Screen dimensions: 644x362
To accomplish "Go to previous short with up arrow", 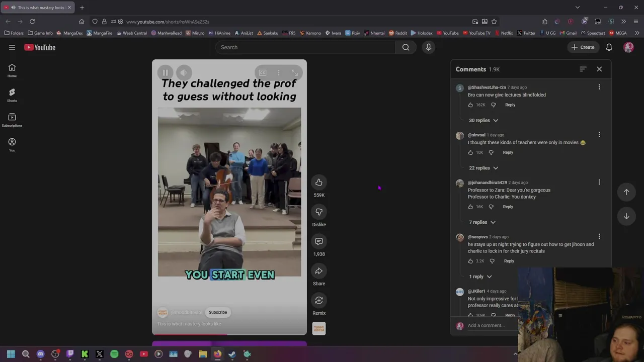I will click(x=626, y=192).
